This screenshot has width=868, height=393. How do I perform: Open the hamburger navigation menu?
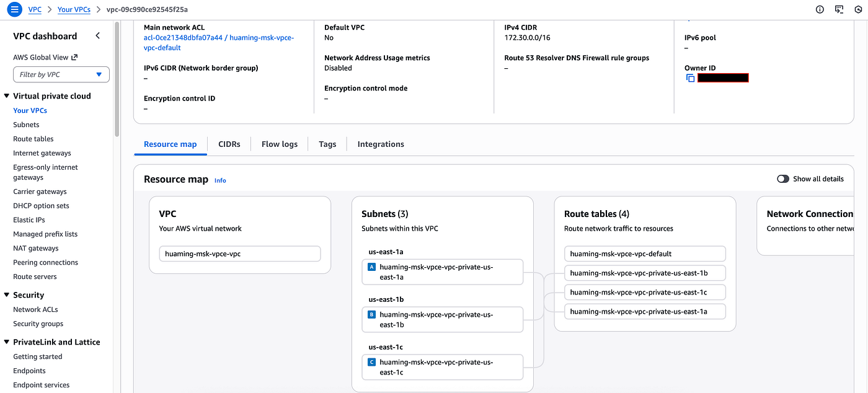tap(14, 10)
